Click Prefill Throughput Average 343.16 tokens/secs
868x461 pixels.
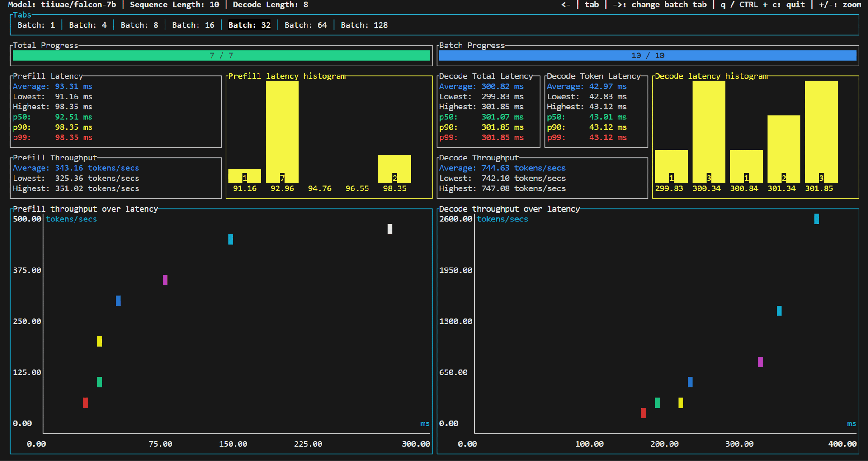[76, 168]
